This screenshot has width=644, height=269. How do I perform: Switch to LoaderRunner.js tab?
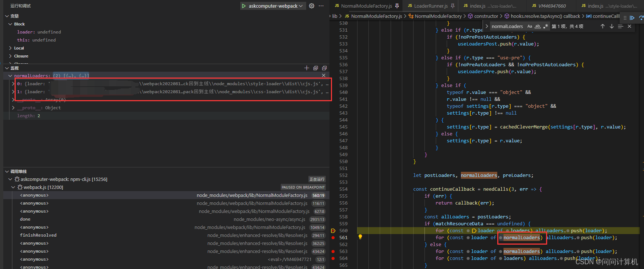click(431, 6)
